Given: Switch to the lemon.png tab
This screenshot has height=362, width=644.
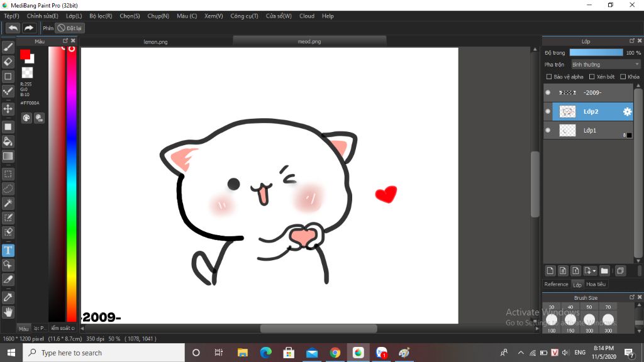Looking at the screenshot, I should pyautogui.click(x=156, y=41).
